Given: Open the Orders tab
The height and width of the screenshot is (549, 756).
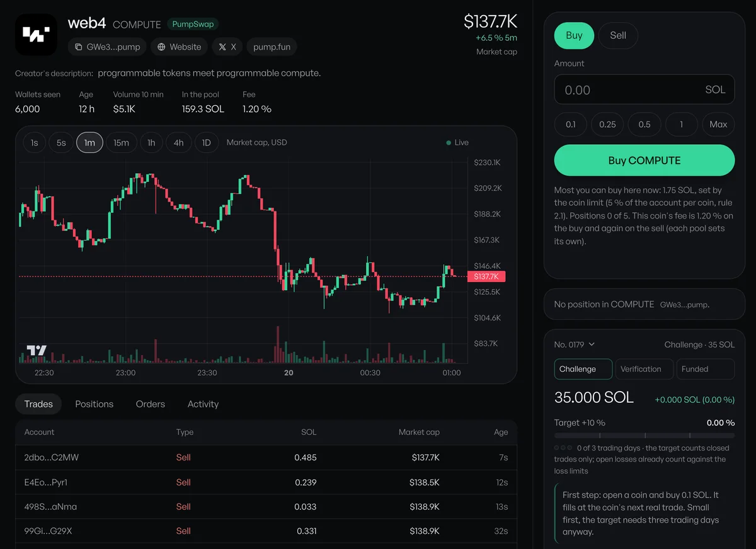Looking at the screenshot, I should [151, 404].
